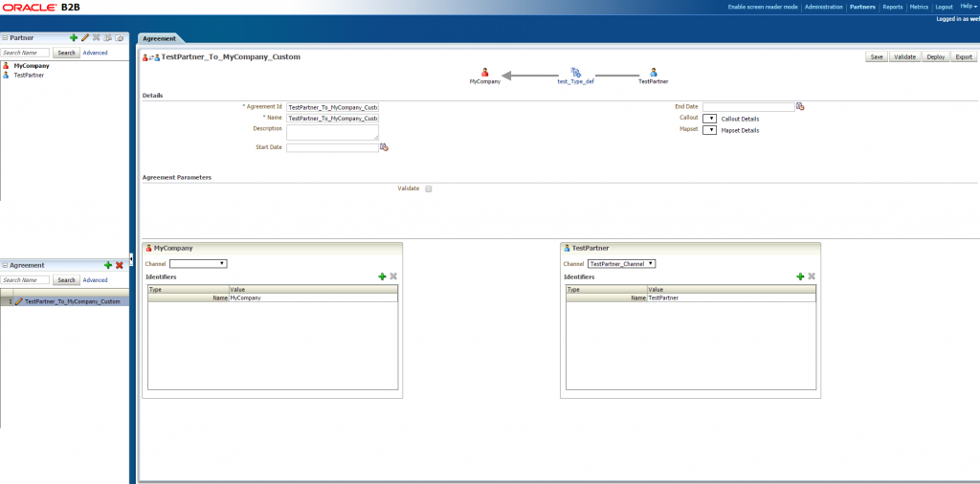Remove identifier in MyCompany box
The height and width of the screenshot is (484, 980).
pyautogui.click(x=393, y=276)
